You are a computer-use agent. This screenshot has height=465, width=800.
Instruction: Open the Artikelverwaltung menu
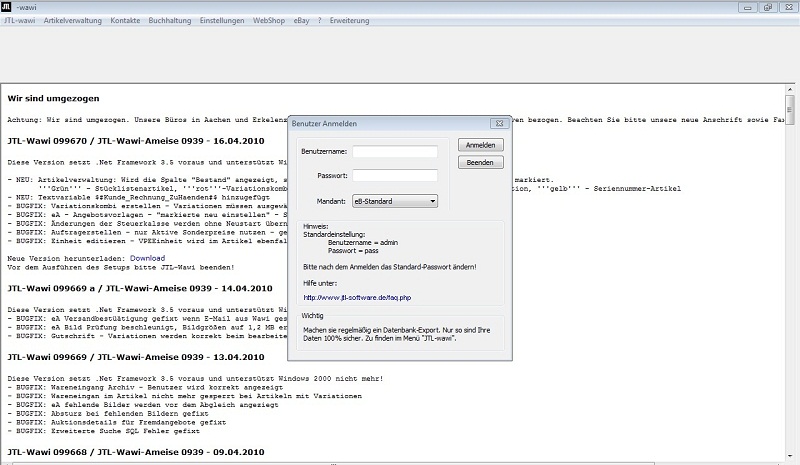(72, 21)
